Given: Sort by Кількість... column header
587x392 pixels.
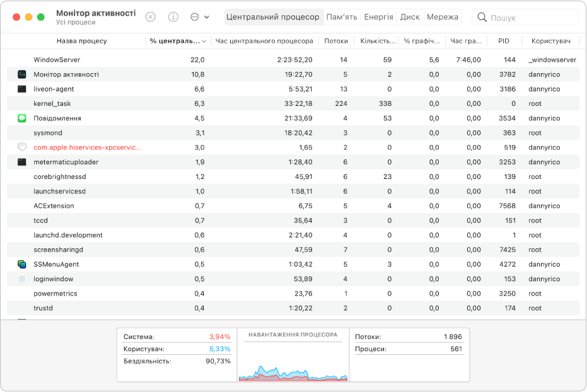Looking at the screenshot, I should (x=377, y=41).
